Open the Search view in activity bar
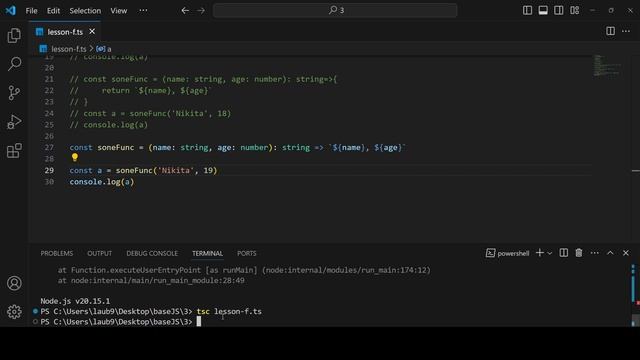 coord(14,64)
